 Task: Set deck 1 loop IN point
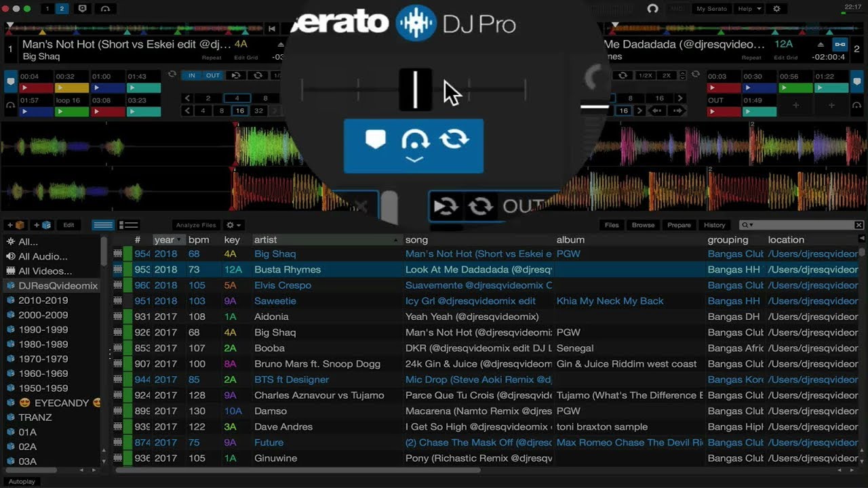[x=191, y=75]
